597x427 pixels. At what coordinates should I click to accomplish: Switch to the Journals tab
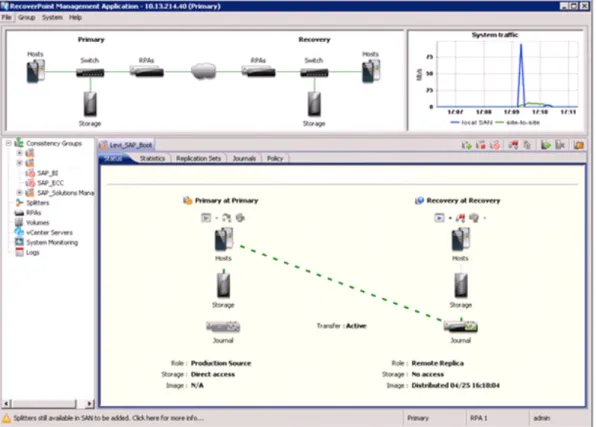[x=244, y=158]
